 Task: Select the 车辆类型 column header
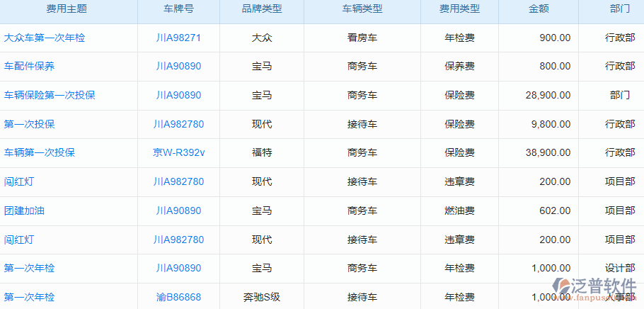[362, 9]
